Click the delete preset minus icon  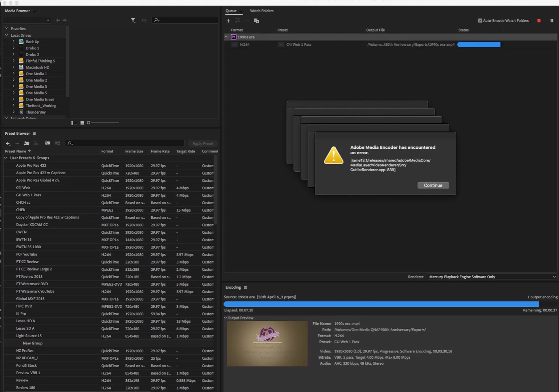coord(17,143)
